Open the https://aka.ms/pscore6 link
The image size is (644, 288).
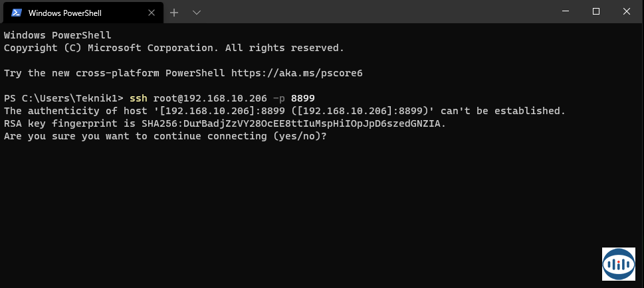click(x=296, y=73)
